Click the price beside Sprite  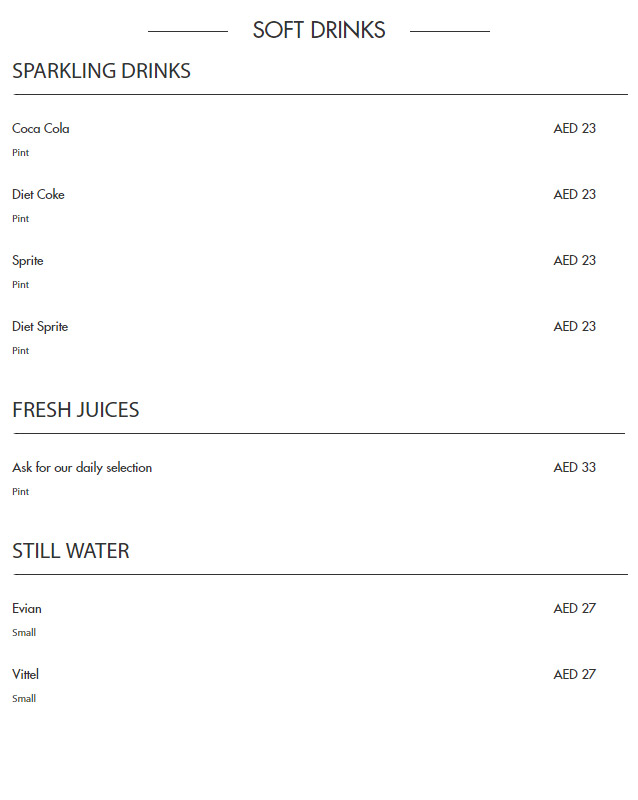tap(574, 260)
